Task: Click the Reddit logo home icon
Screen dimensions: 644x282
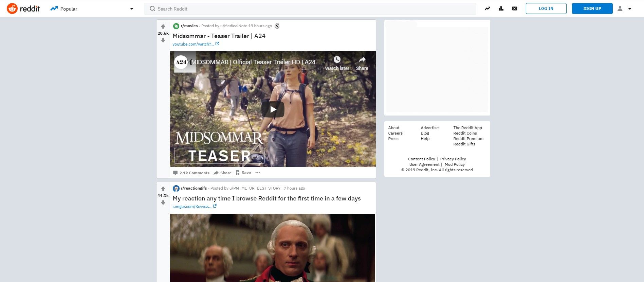Action: click(x=12, y=8)
